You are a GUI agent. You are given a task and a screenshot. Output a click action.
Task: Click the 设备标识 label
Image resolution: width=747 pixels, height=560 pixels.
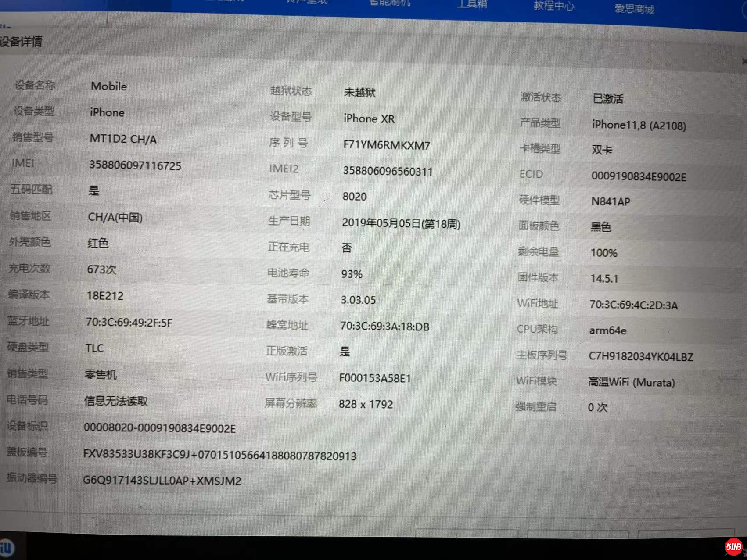[x=27, y=426]
